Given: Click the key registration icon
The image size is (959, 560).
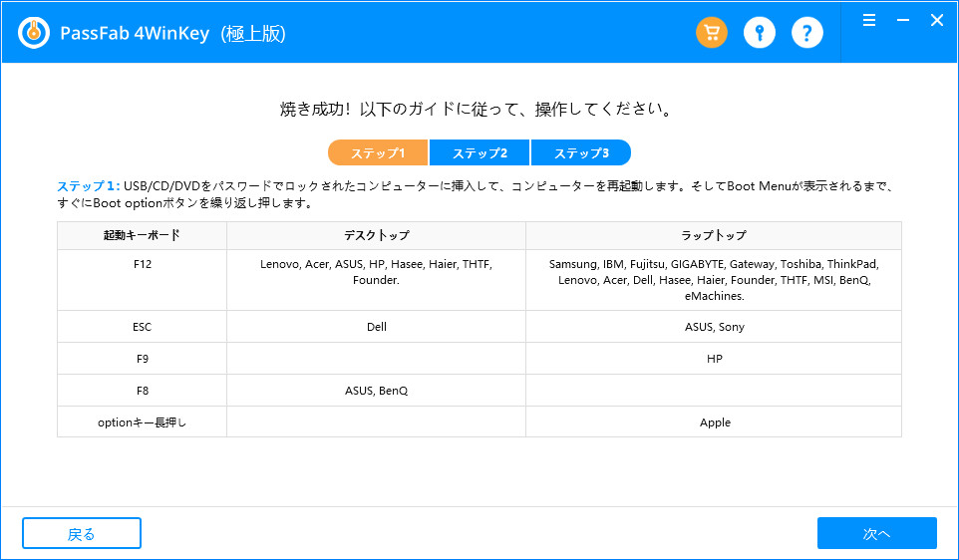Looking at the screenshot, I should pyautogui.click(x=760, y=33).
